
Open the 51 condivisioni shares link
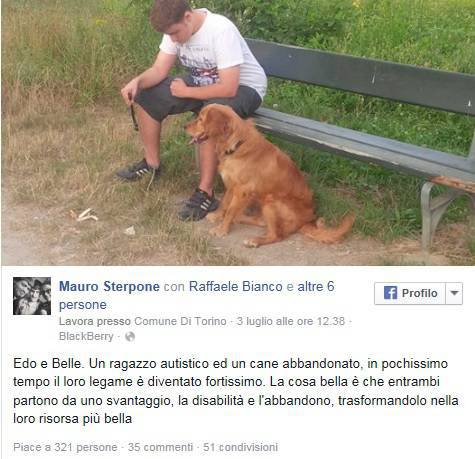[x=240, y=447]
